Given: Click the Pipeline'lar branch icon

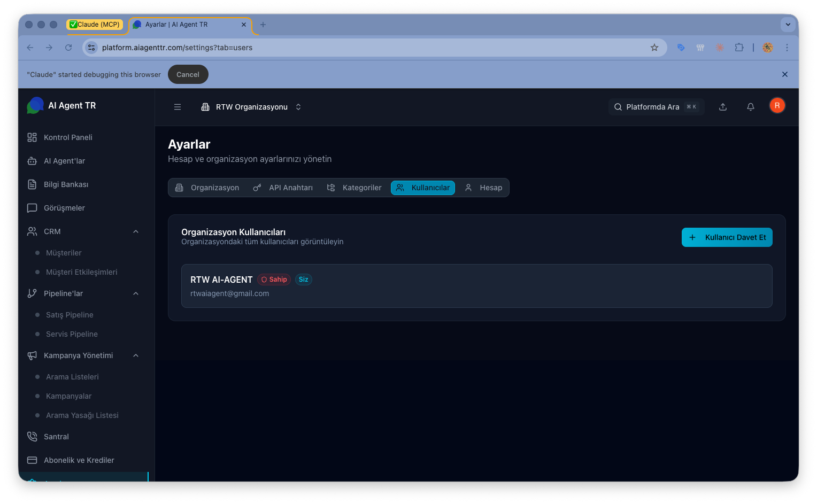Looking at the screenshot, I should [x=32, y=293].
